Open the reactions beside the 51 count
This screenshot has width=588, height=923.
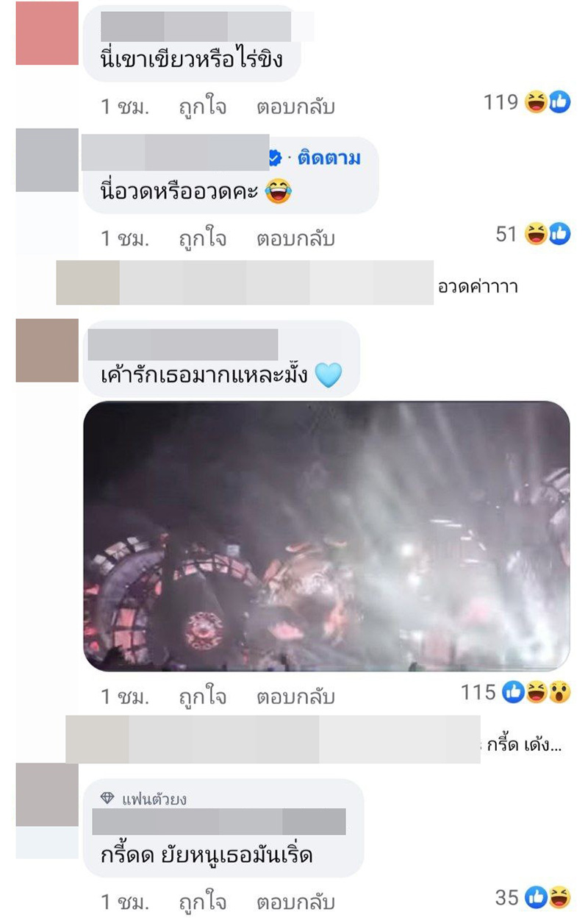(x=548, y=235)
